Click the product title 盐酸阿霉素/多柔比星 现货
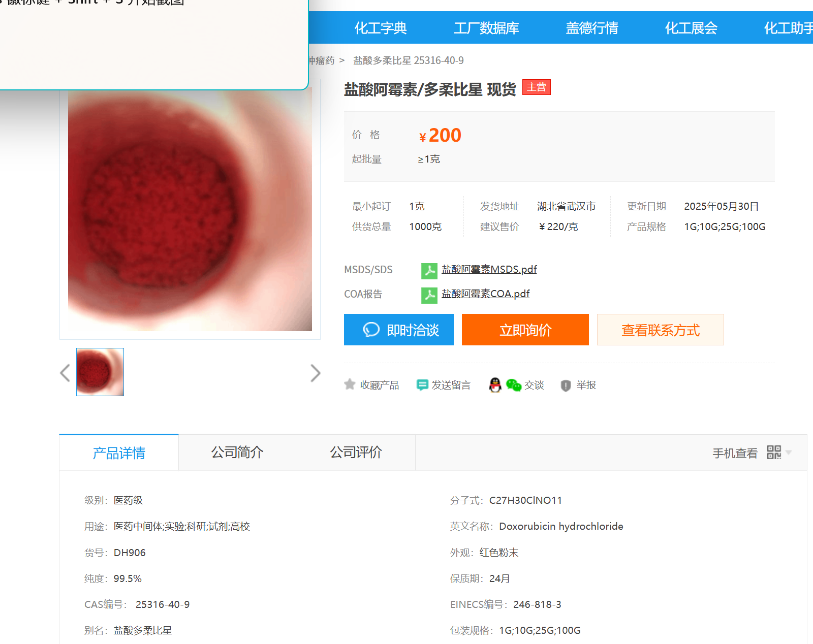The height and width of the screenshot is (644, 813). click(x=430, y=89)
